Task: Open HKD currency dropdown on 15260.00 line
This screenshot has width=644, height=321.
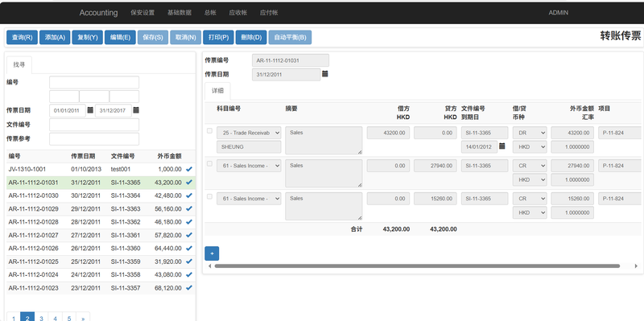Action: 530,212
